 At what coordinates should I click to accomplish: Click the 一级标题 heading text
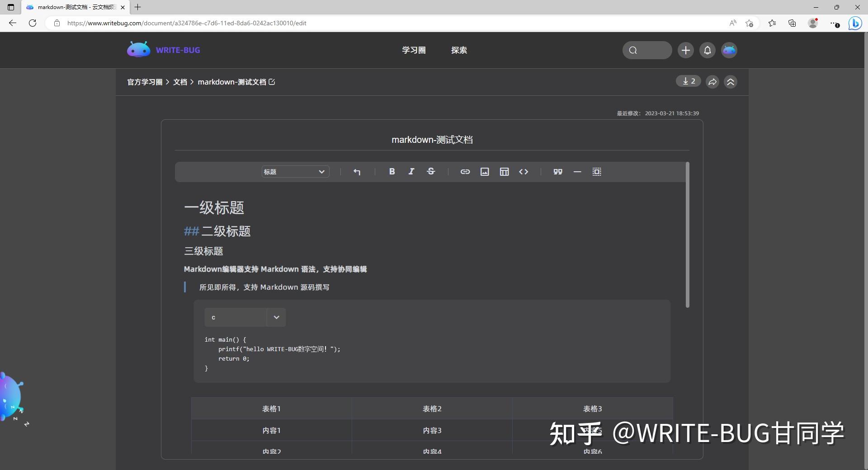coord(214,208)
